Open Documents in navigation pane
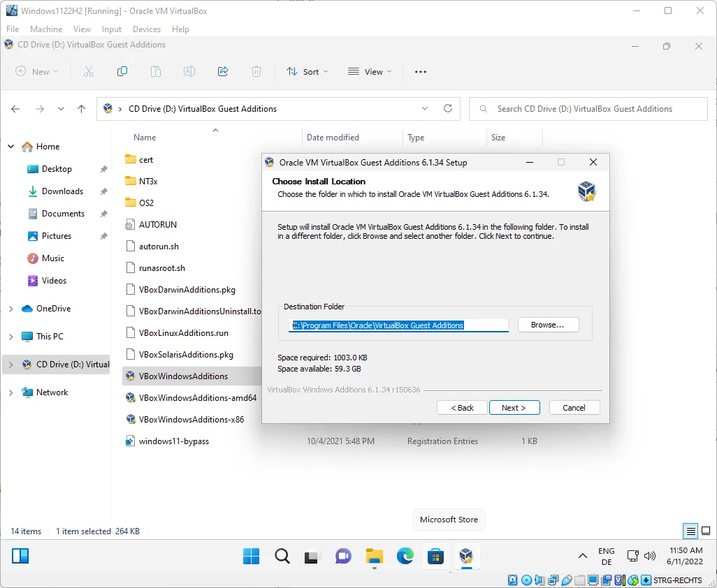Viewport: 717px width, 588px height. (x=63, y=214)
